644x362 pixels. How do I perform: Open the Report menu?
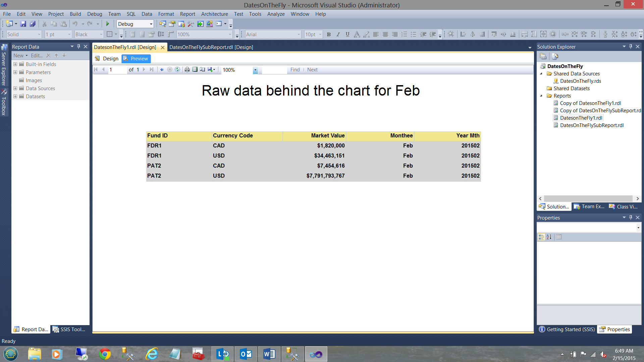click(x=187, y=14)
